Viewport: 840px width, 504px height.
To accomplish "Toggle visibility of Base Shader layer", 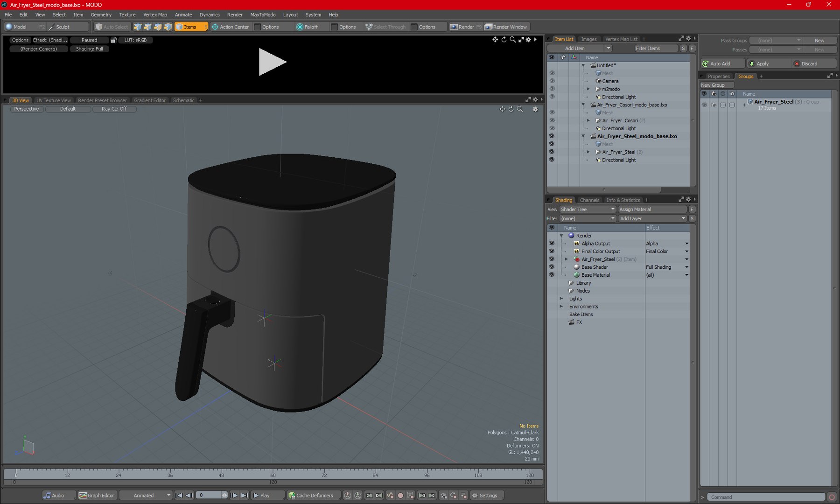I will pyautogui.click(x=552, y=267).
